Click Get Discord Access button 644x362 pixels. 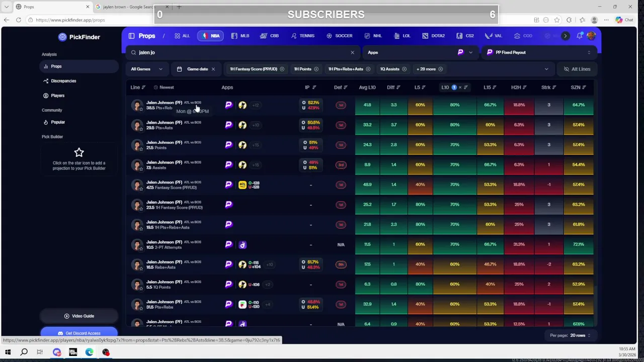click(x=79, y=333)
